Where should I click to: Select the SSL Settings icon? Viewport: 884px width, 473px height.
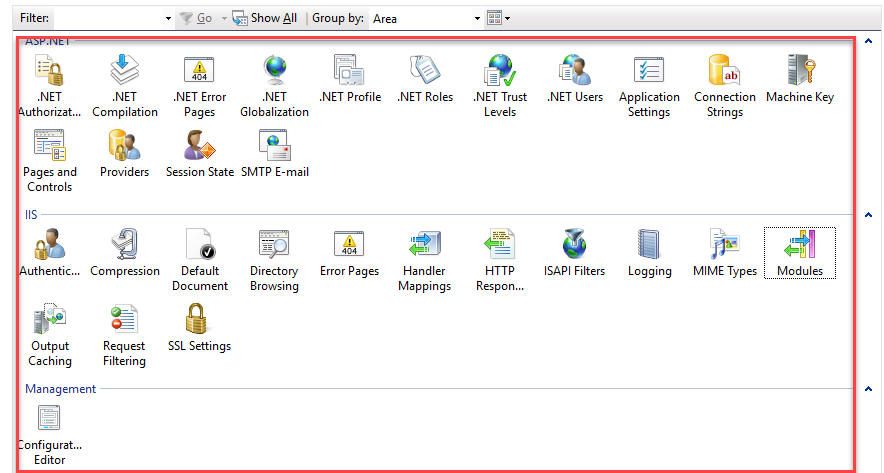coord(199,328)
